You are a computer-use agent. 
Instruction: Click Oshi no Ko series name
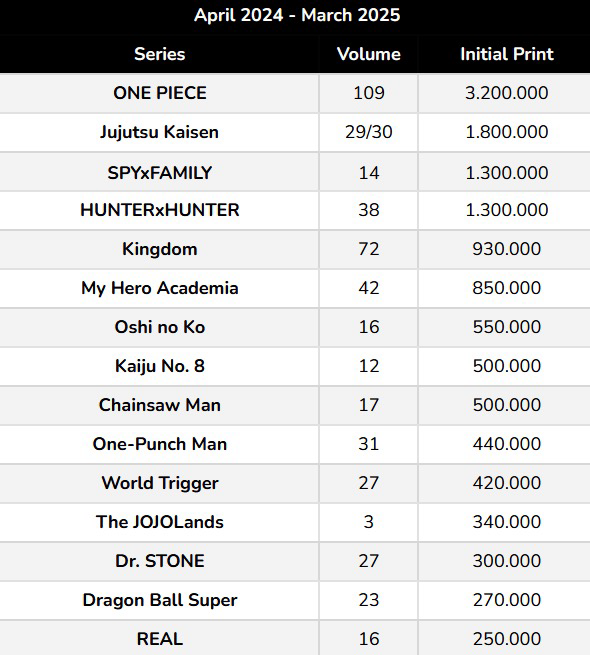160,327
